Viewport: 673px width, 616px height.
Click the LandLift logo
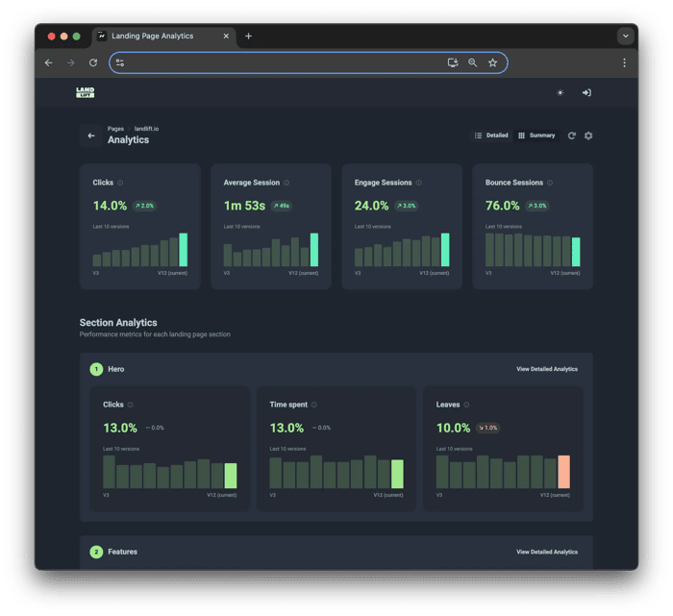tap(85, 92)
